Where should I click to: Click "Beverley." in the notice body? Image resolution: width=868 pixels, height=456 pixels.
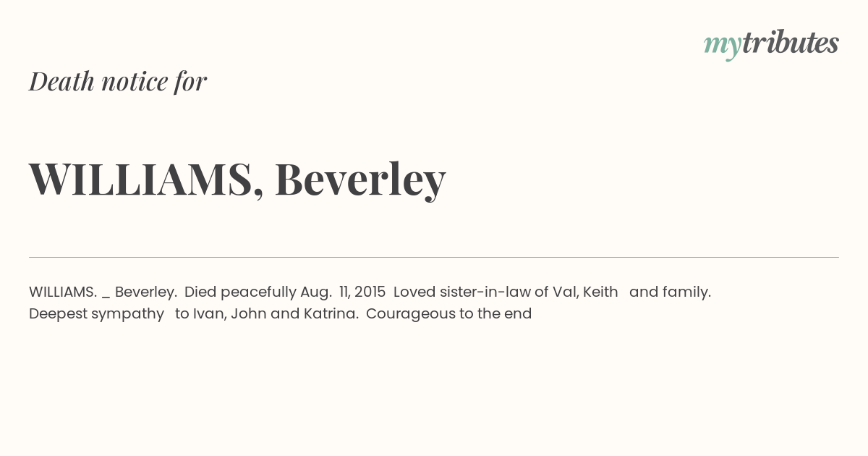pos(146,292)
